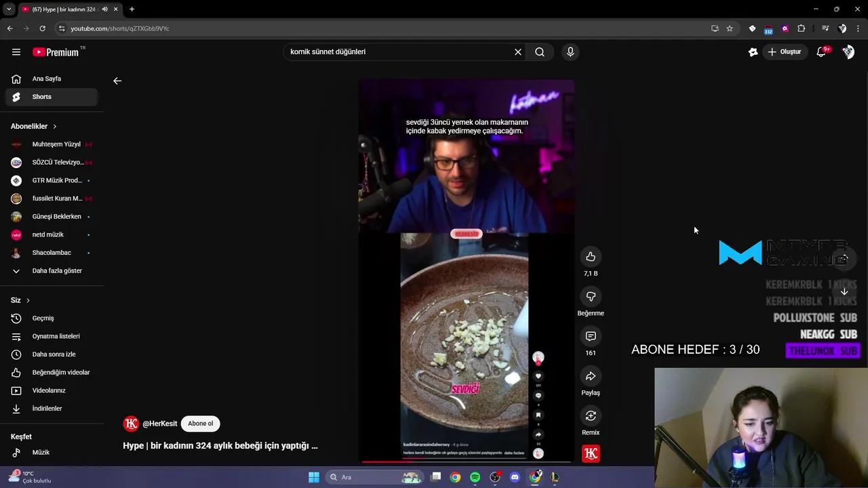The image size is (868, 488).
Task: Open the comments showing 161
Action: pyautogui.click(x=591, y=336)
